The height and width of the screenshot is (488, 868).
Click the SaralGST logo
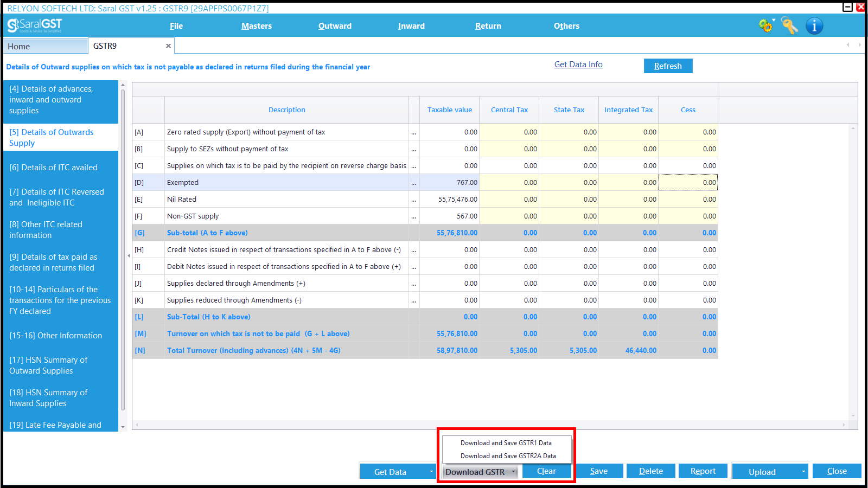click(x=35, y=25)
